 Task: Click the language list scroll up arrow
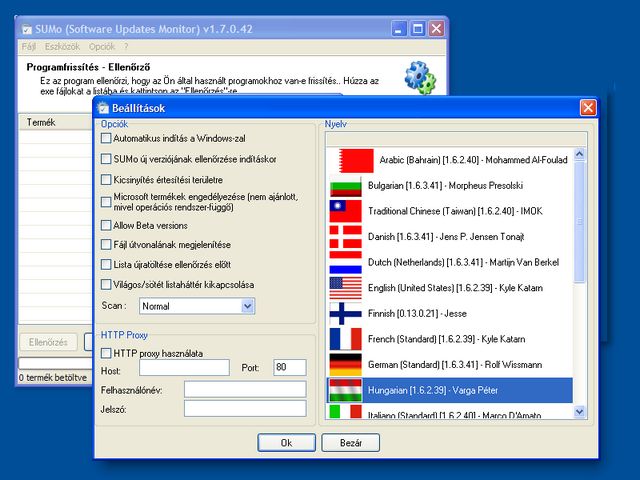click(579, 154)
